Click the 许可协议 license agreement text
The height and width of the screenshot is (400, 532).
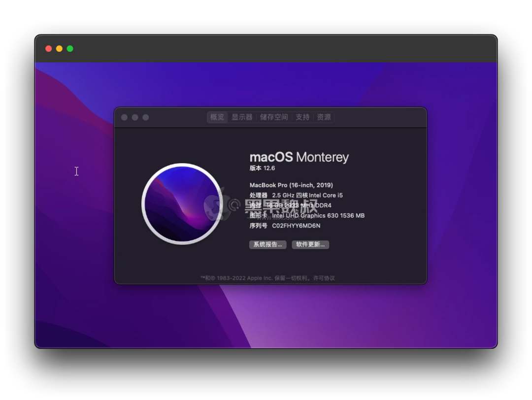[323, 278]
